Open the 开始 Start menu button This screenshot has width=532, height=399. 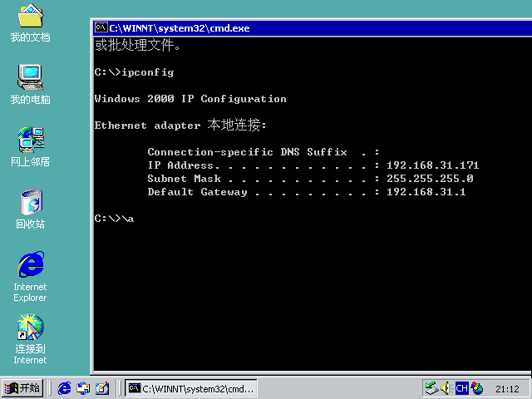[x=22, y=388]
